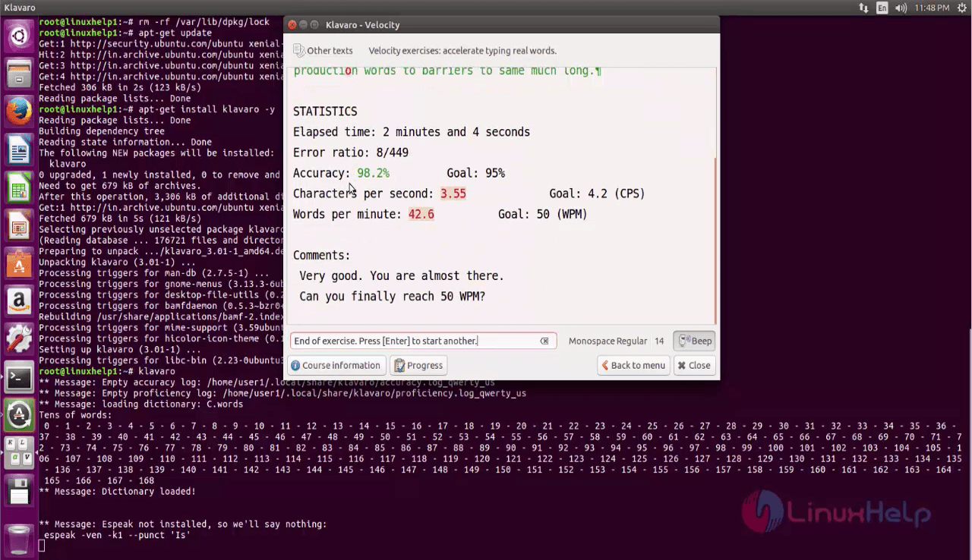The image size is (972, 560).
Task: Open the Ubuntu Dash search launcher
Action: (x=19, y=35)
